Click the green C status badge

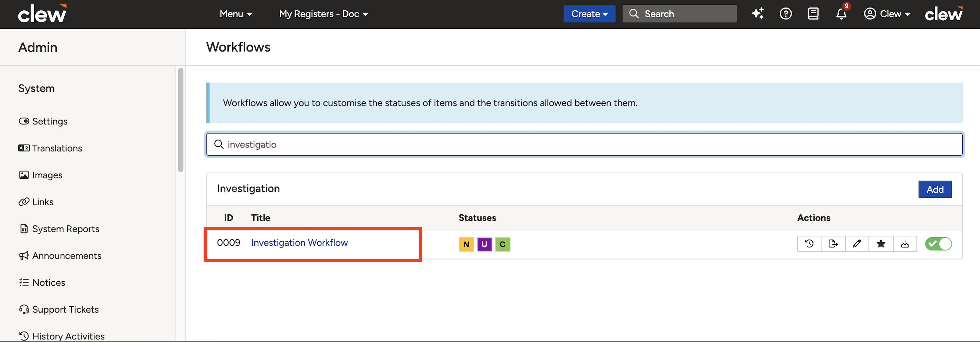(502, 244)
